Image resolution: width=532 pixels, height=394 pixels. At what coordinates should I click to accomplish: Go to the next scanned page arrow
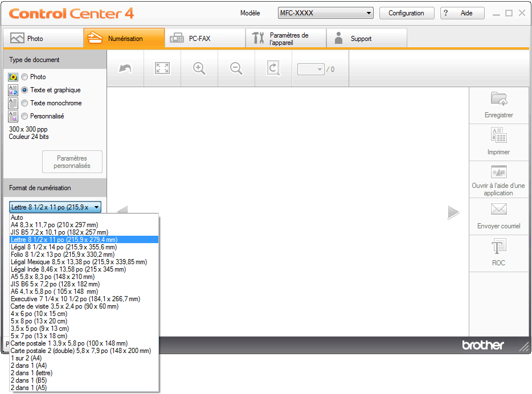click(x=453, y=212)
